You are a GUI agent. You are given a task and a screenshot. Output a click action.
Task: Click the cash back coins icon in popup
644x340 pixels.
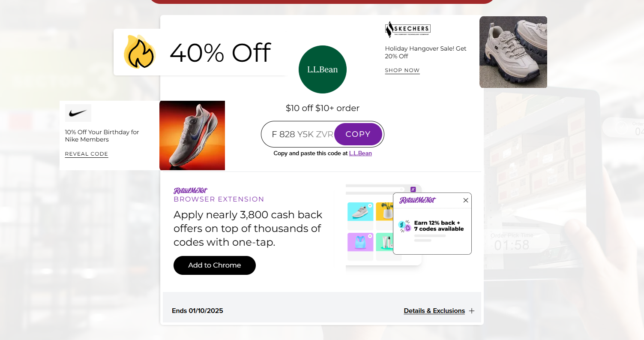click(x=404, y=226)
